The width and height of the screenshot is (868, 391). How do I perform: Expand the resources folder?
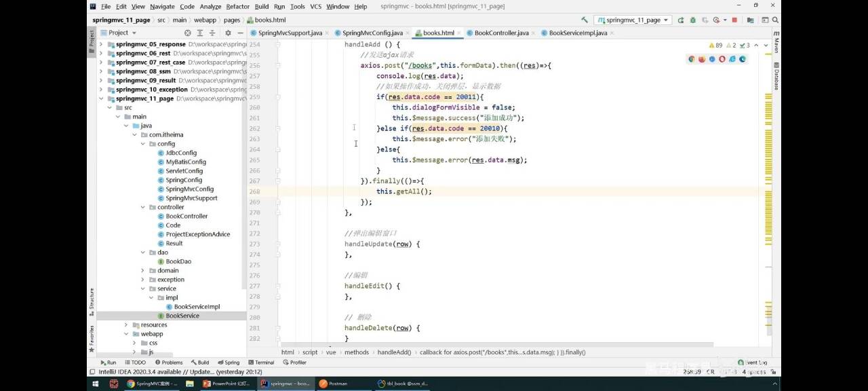[126, 324]
